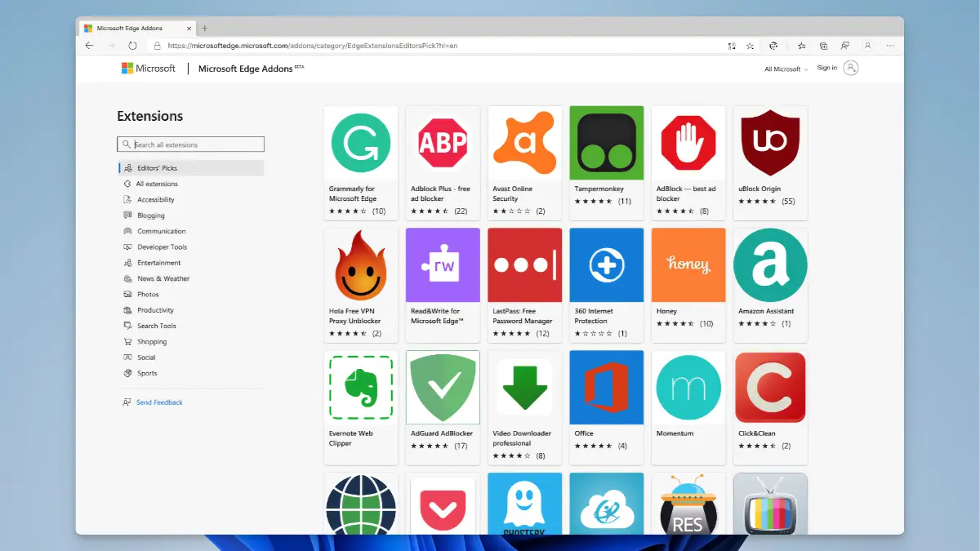Open the 360 Internet Protection icon
980x551 pixels.
pyautogui.click(x=607, y=265)
